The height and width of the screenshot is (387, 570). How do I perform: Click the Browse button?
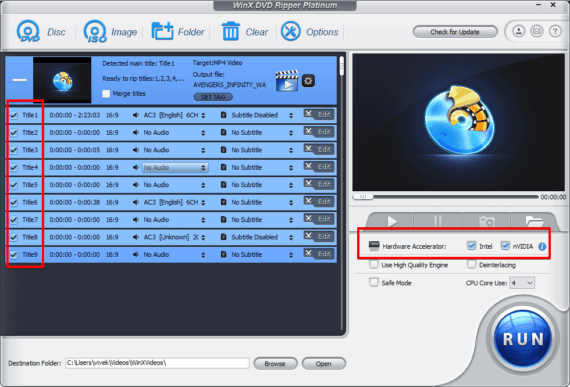click(x=275, y=363)
